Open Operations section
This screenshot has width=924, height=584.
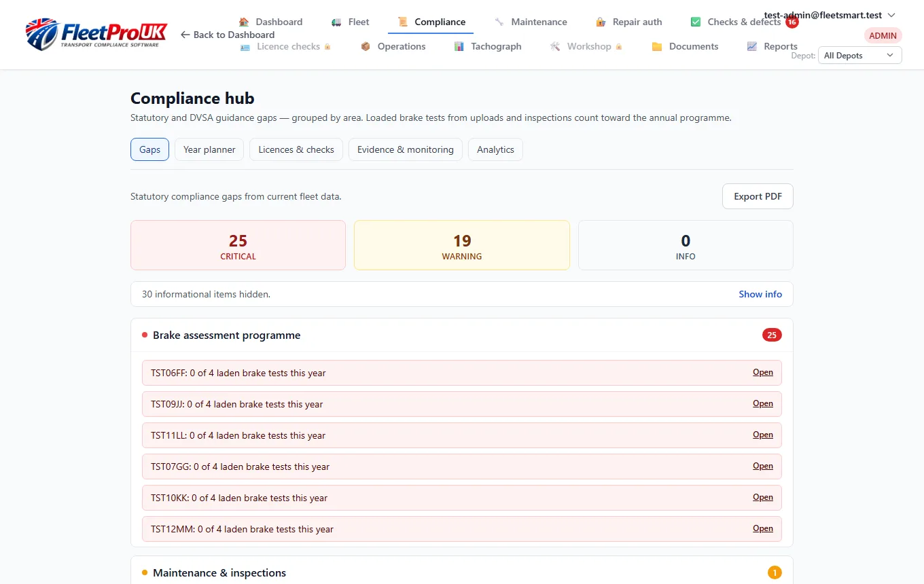coord(393,46)
